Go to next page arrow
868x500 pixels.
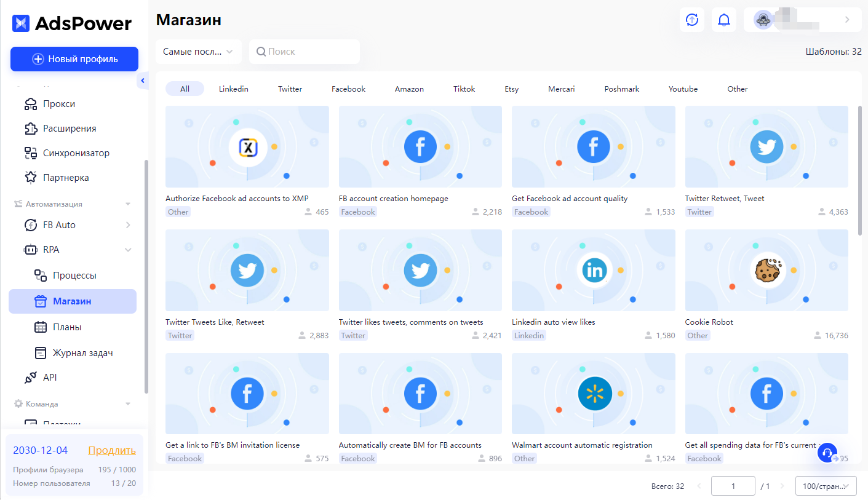[x=782, y=486]
